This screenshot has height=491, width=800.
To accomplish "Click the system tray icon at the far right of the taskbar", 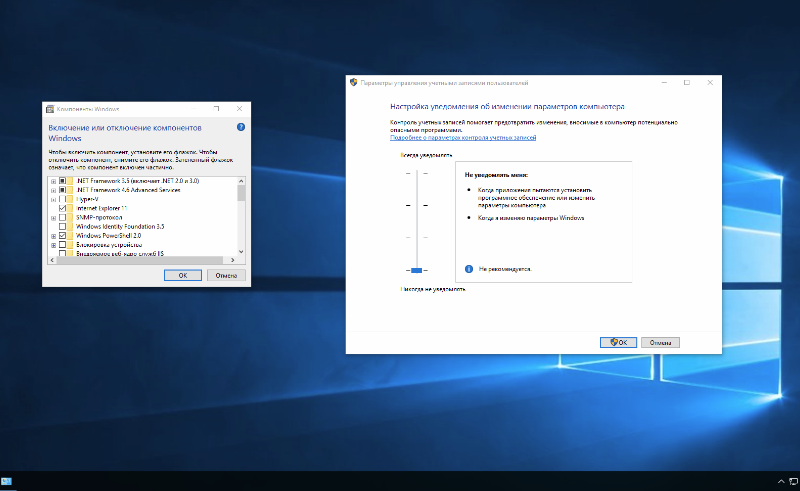I will [x=794, y=481].
